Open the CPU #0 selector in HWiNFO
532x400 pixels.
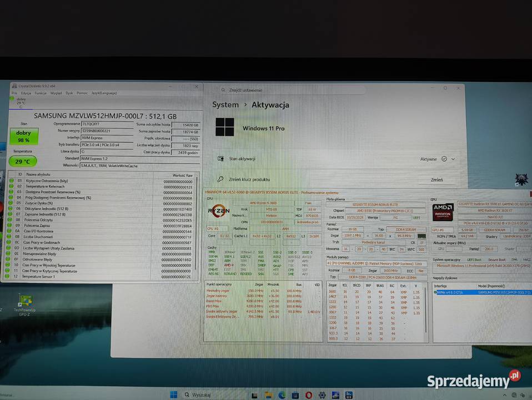pyautogui.click(x=217, y=228)
